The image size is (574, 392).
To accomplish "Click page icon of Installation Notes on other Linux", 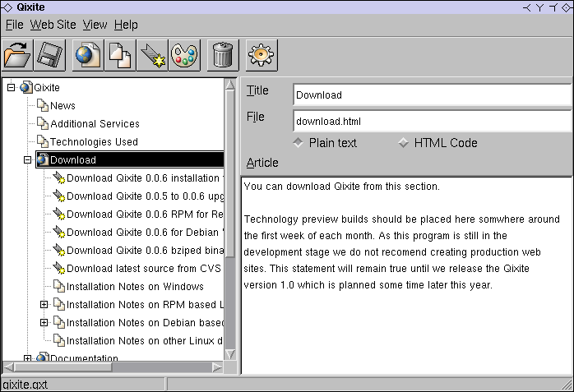I will click(x=59, y=340).
